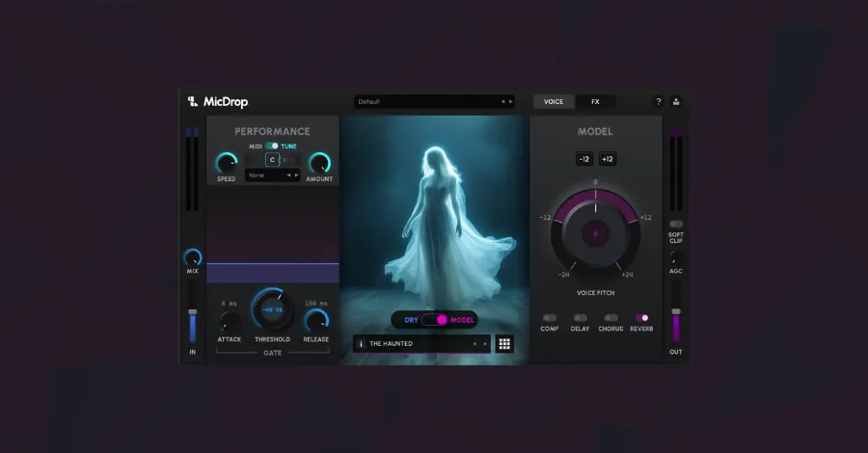Show info for The Haunted model
This screenshot has height=453, width=868.
tap(361, 343)
